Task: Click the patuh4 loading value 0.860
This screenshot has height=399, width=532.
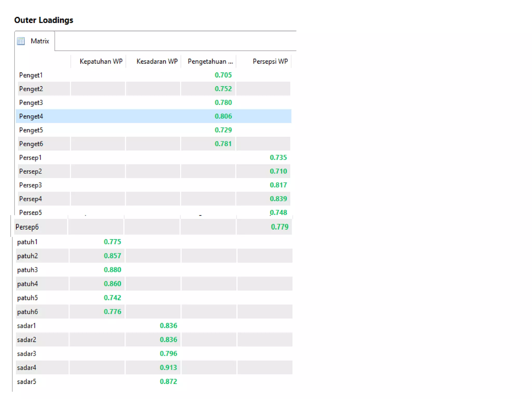Action: click(x=112, y=284)
